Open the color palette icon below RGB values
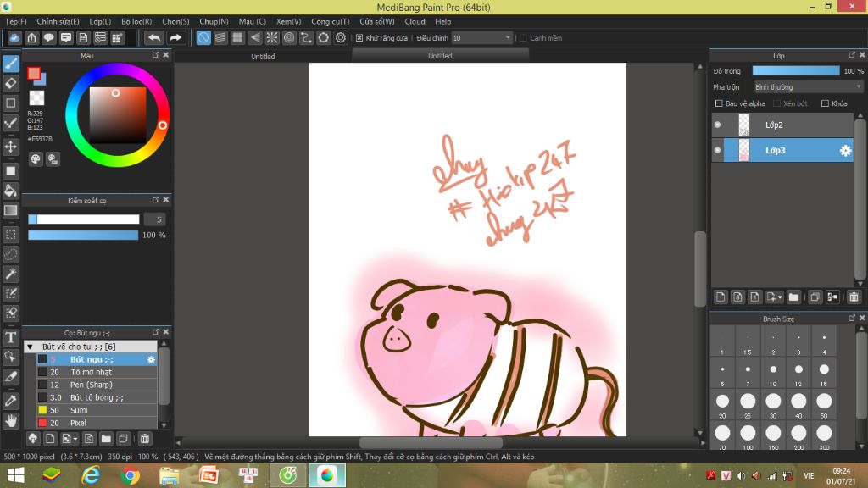This screenshot has height=488, width=868. (x=36, y=159)
